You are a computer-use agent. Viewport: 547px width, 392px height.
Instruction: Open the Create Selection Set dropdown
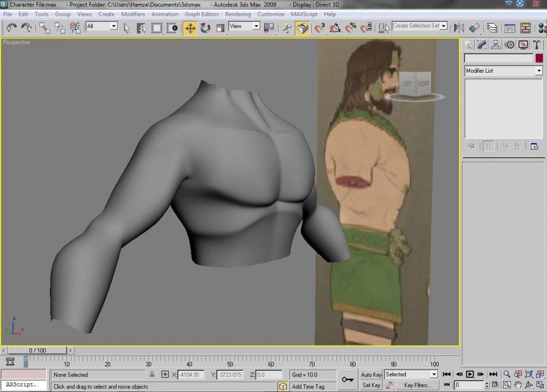tap(443, 26)
